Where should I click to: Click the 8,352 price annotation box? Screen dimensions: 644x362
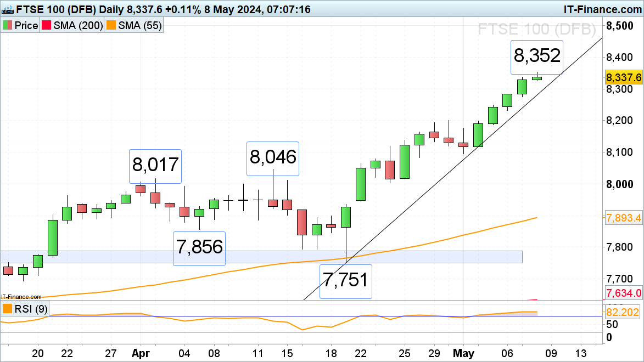tap(537, 57)
